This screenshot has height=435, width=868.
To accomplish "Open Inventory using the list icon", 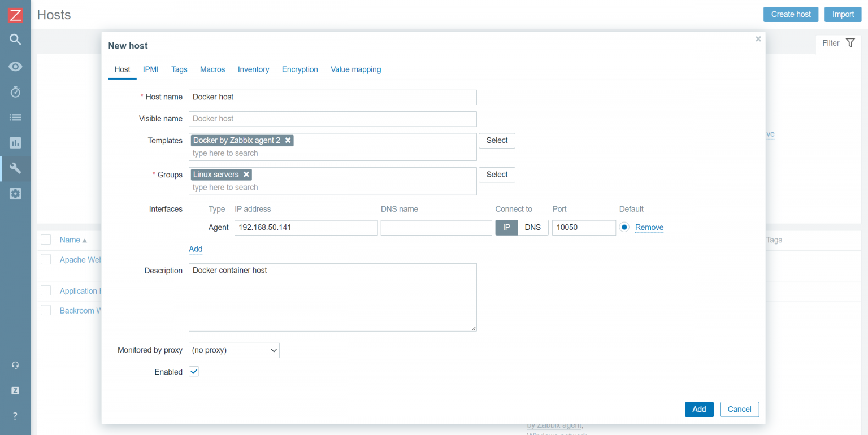I will [x=15, y=117].
